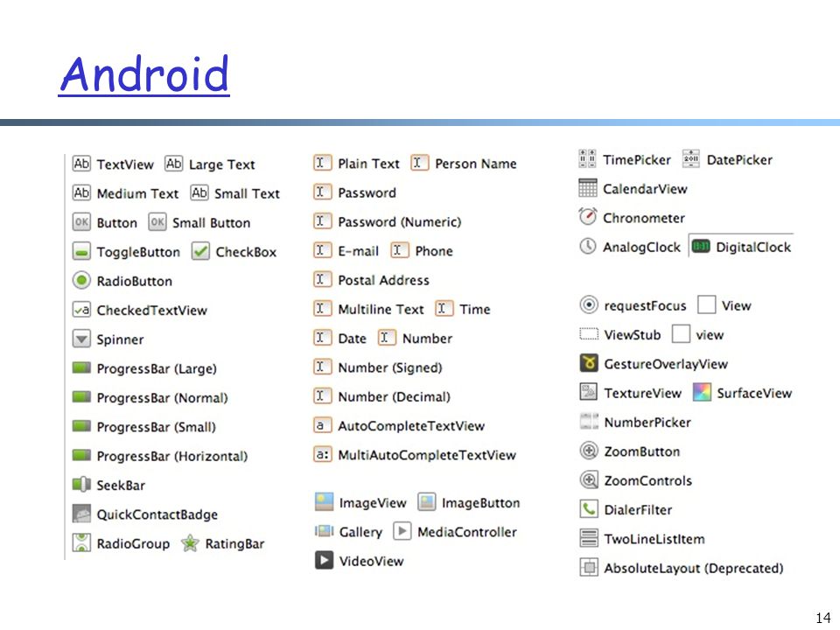Image resolution: width=840 pixels, height=630 pixels.
Task: Select the NumberPicker icon
Action: pos(589,421)
